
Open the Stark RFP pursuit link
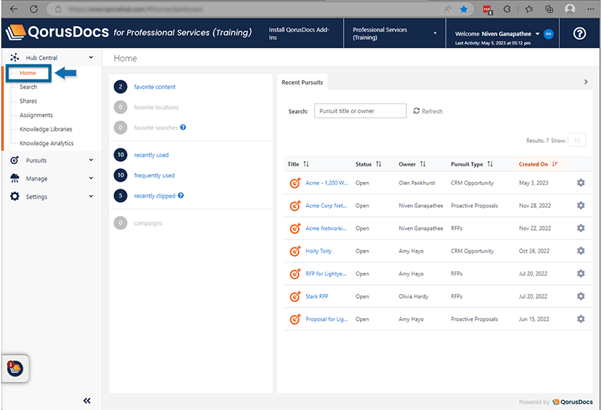tap(317, 296)
